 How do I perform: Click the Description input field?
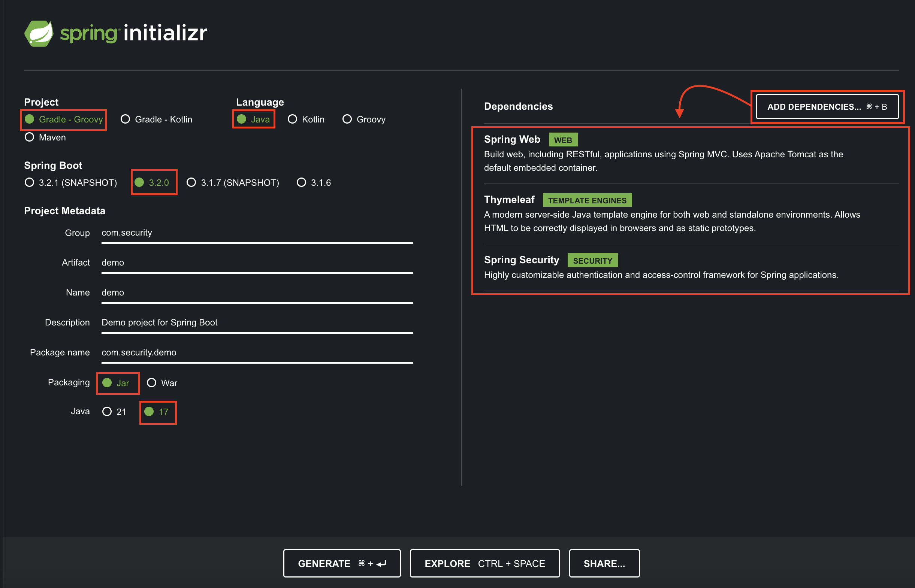(x=257, y=322)
